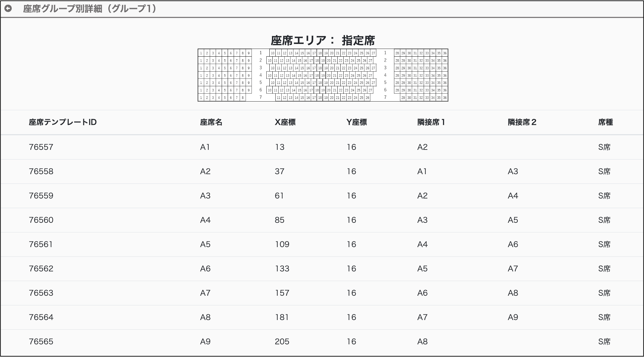Viewport: 644px width, 357px height.
Task: Click seat name A7 in 座席名 column
Action: [x=205, y=293]
